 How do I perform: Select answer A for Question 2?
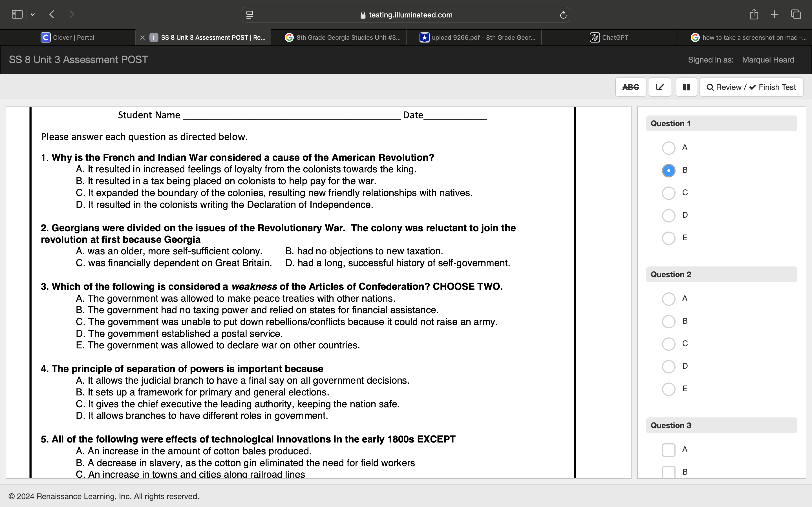coord(668,299)
